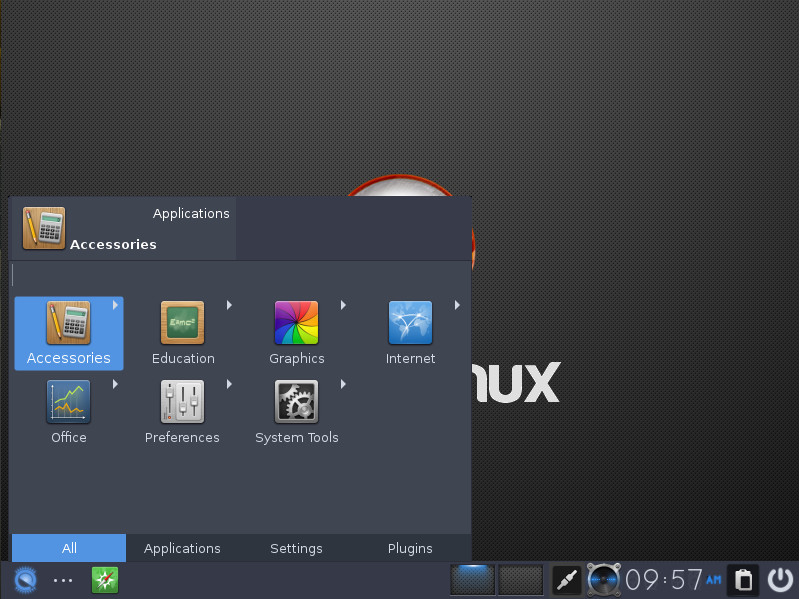Expand the Preferences submenu arrow
This screenshot has height=599, width=799.
click(229, 384)
